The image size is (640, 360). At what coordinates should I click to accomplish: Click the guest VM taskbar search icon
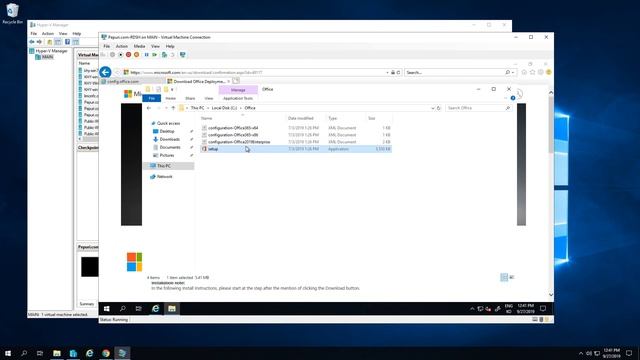click(x=122, y=309)
